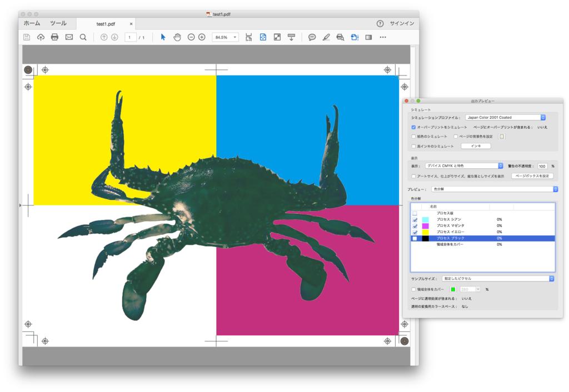569x392 pixels.
Task: Select the highlight pen tool
Action: [326, 37]
